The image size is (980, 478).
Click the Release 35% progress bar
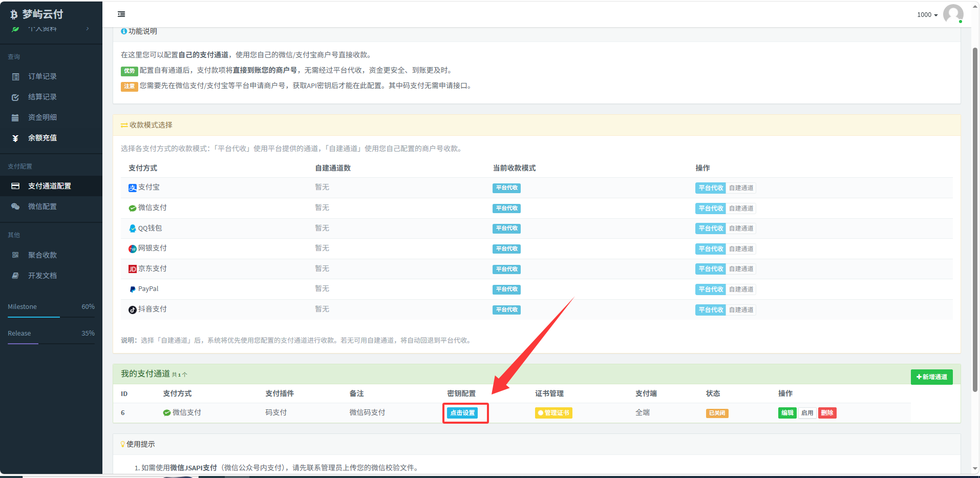point(51,344)
